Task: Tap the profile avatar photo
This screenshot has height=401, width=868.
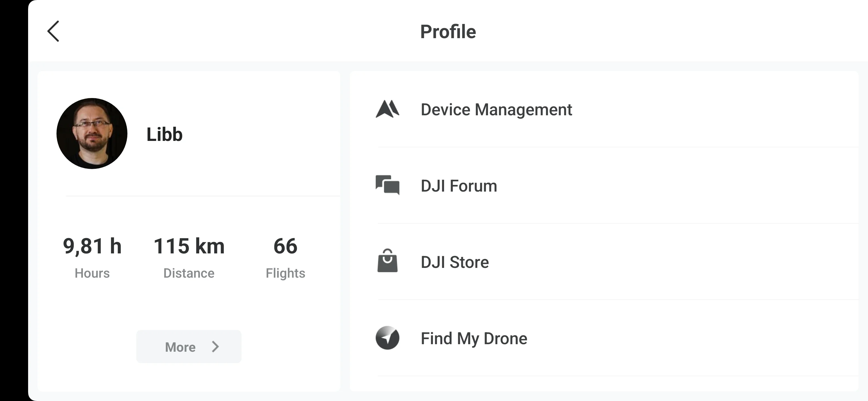Action: [x=92, y=134]
